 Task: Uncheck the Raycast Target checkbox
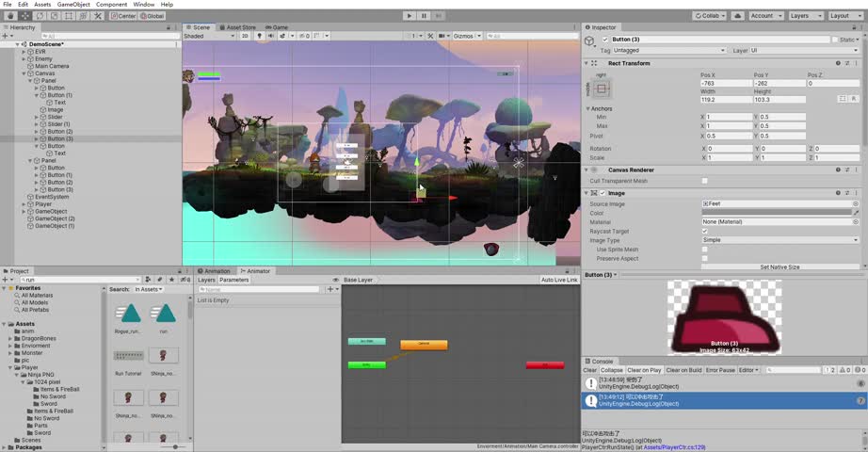click(705, 231)
